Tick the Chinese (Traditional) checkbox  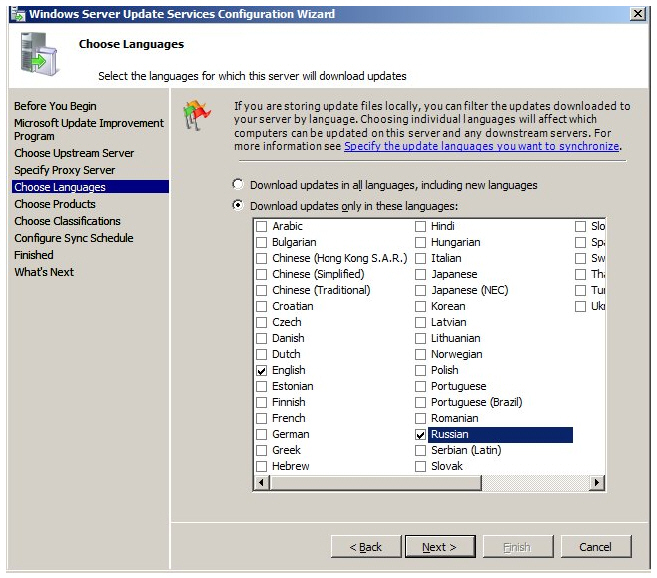pos(261,290)
